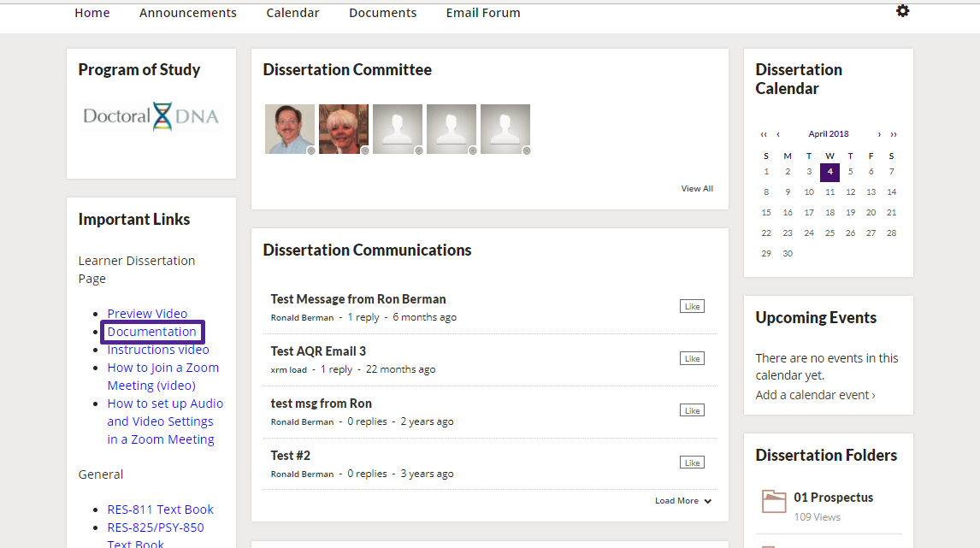Open the Preview Video link
The image size is (980, 548).
click(x=147, y=314)
